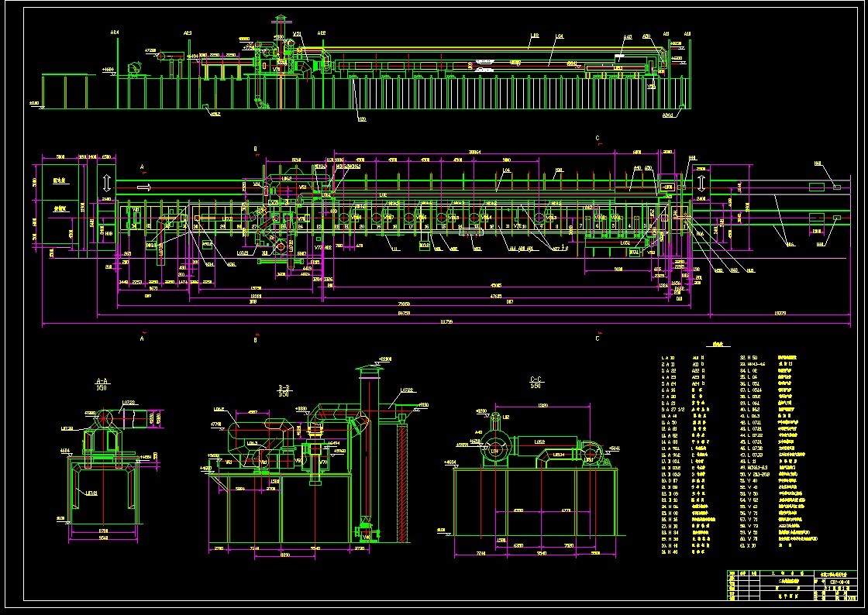This screenshot has height=615, width=868.
Task: Click the title block at bottom right
Action: coord(792,586)
